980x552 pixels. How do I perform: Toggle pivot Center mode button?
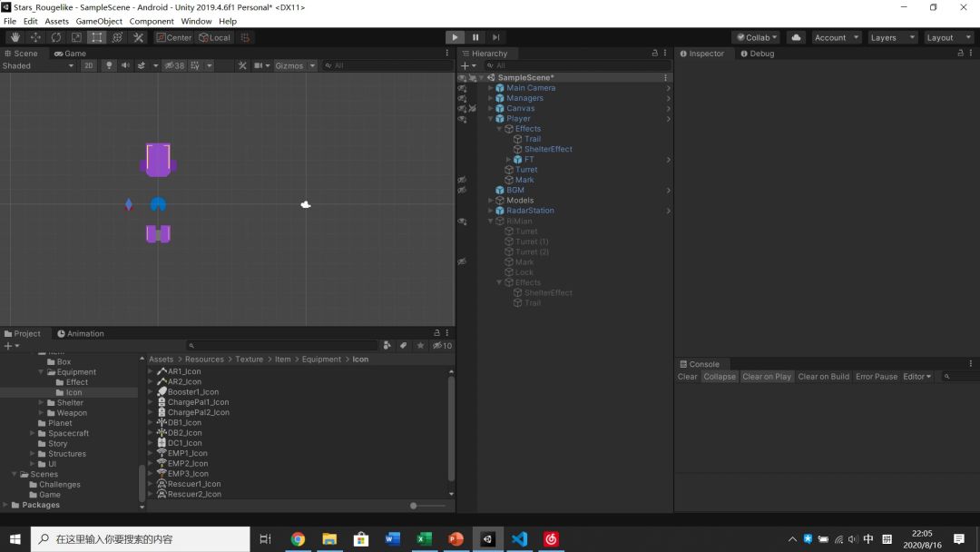[173, 37]
